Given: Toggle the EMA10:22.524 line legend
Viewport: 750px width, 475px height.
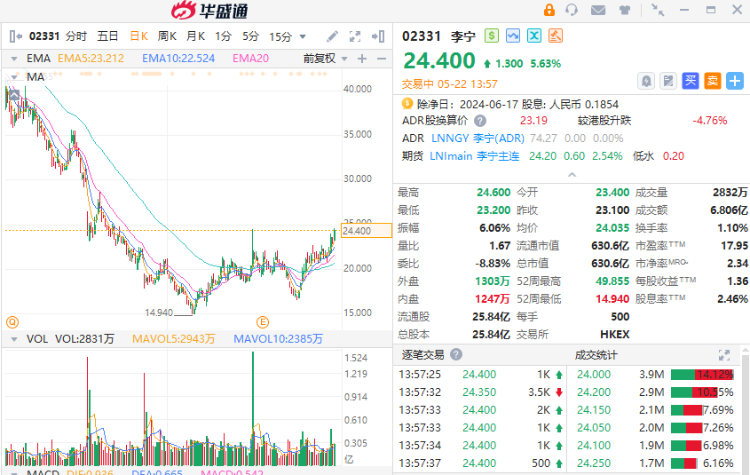Looking at the screenshot, I should click(178, 58).
